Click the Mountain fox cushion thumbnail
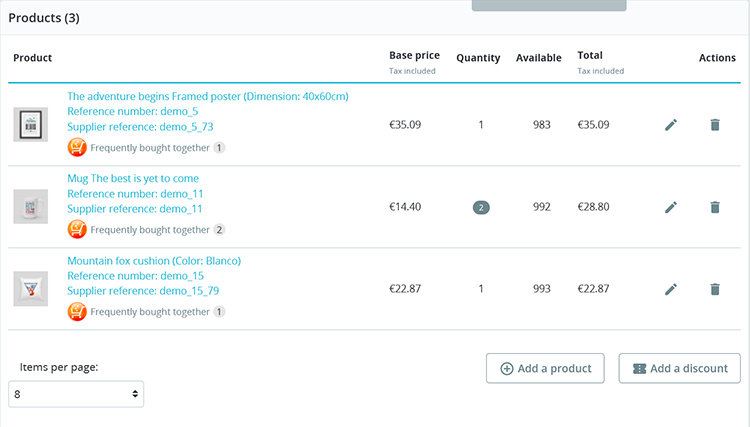This screenshot has height=427, width=750. [31, 289]
